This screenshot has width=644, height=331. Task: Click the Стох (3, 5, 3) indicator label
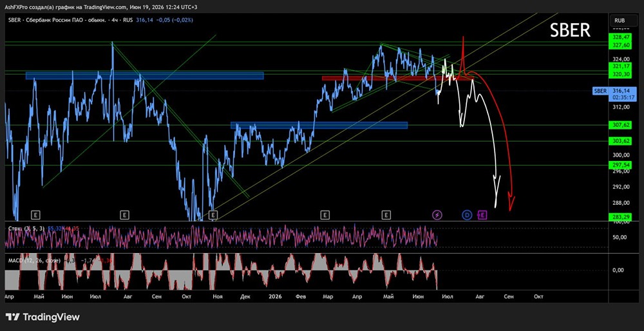coord(26,229)
